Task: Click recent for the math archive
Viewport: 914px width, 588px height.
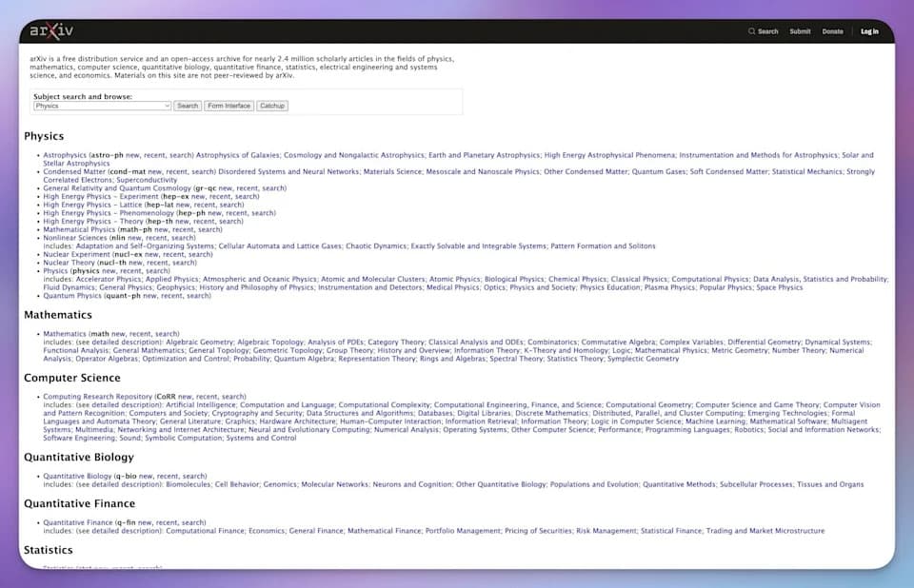Action: coord(140,334)
